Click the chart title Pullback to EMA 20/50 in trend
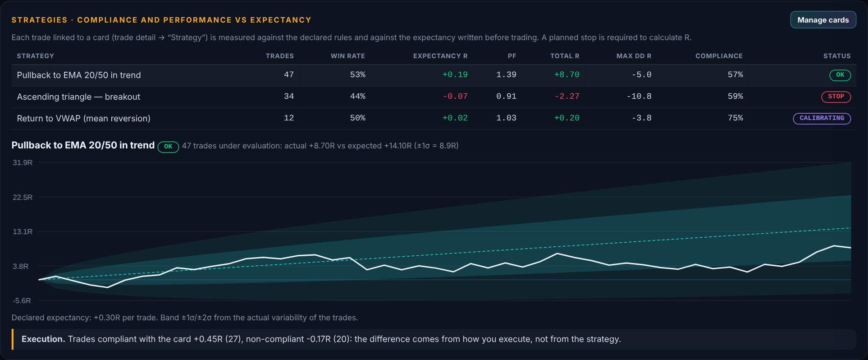Image resolution: width=868 pixels, height=360 pixels. 83,145
